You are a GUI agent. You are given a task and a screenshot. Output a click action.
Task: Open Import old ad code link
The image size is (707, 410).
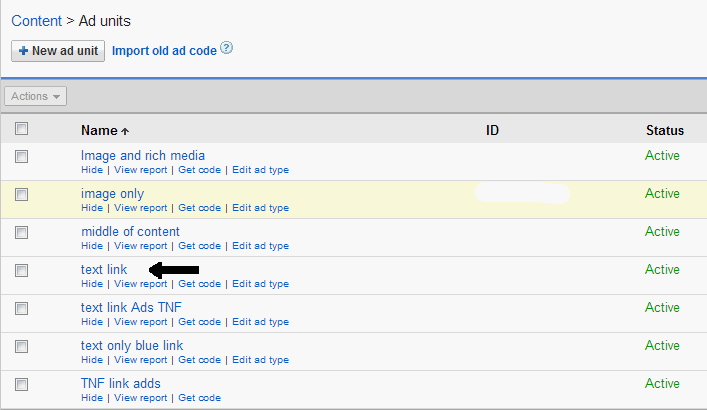click(164, 51)
